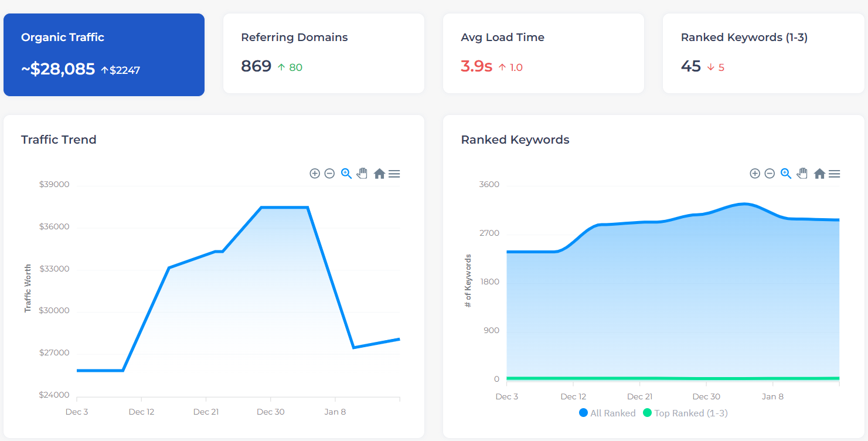Click the red 5 decrease indicator
The width and height of the screenshot is (868, 441).
pos(716,67)
